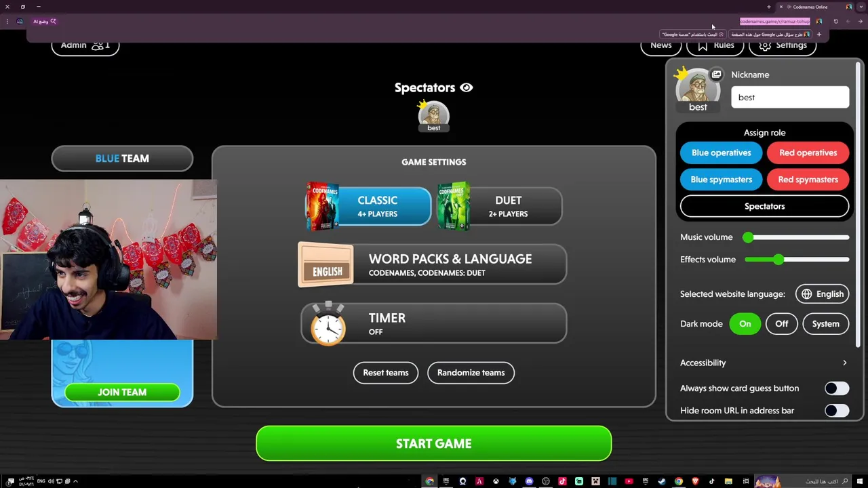This screenshot has height=488, width=868.
Task: Open YouTube app from the taskbar
Action: [629, 481]
